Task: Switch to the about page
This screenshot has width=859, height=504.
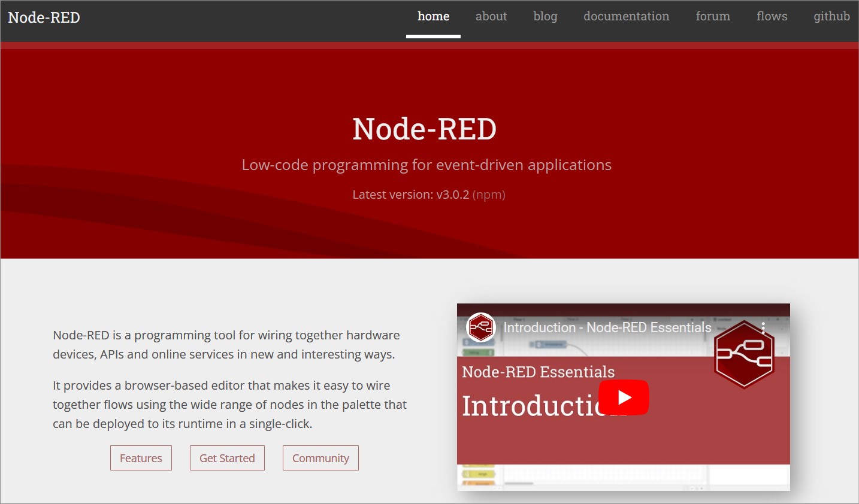Action: [491, 16]
